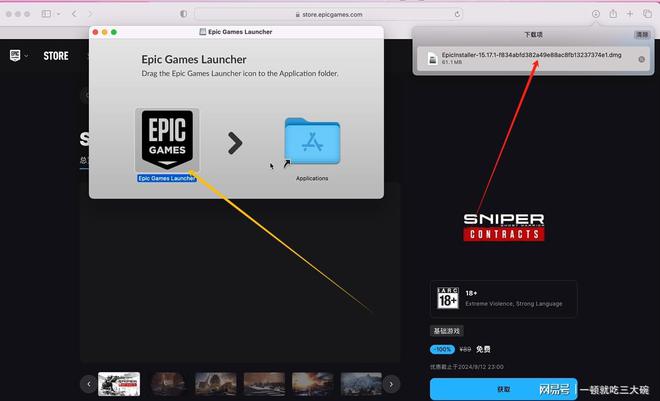Click the dmg file icon in downloads

432,58
